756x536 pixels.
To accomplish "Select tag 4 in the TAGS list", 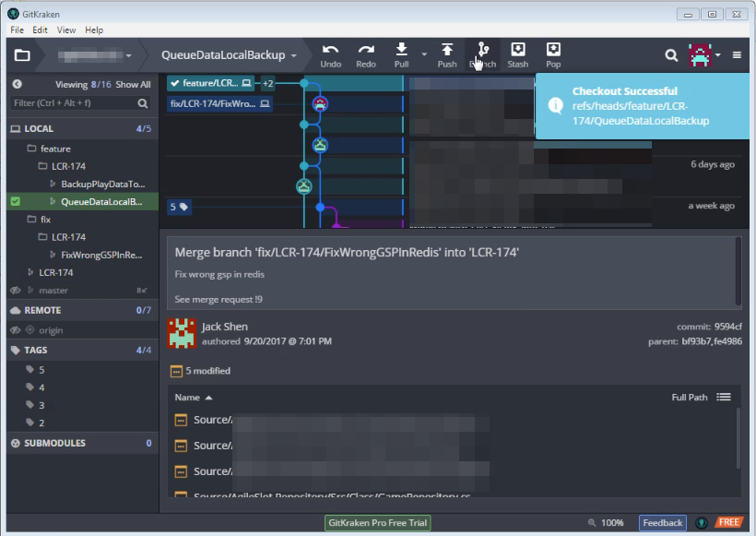I will tap(41, 387).
